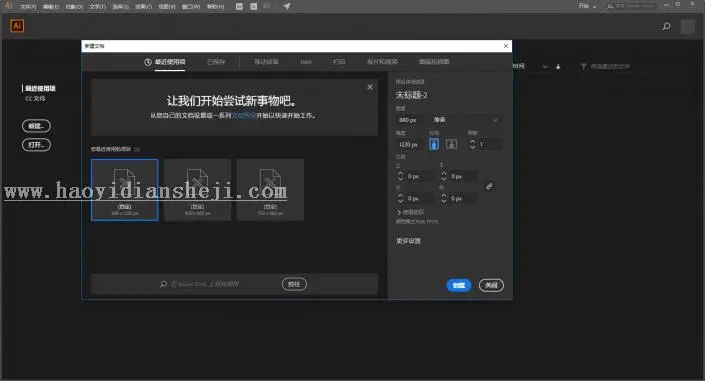Click the 新建 button in the home sidebar
The width and height of the screenshot is (705, 381).
pos(36,126)
